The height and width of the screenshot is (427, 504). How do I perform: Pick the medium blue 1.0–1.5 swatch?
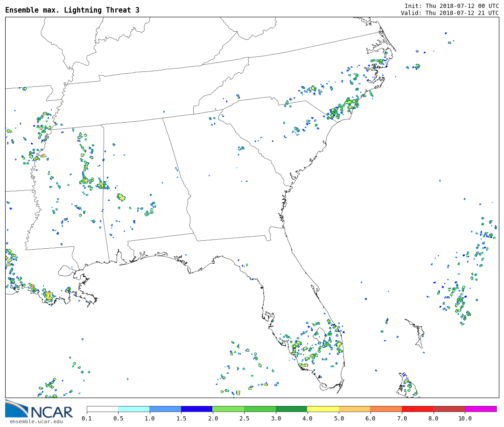[166, 409]
